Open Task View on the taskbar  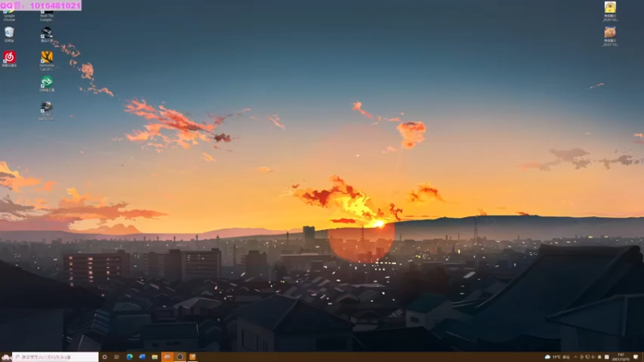[x=117, y=357]
